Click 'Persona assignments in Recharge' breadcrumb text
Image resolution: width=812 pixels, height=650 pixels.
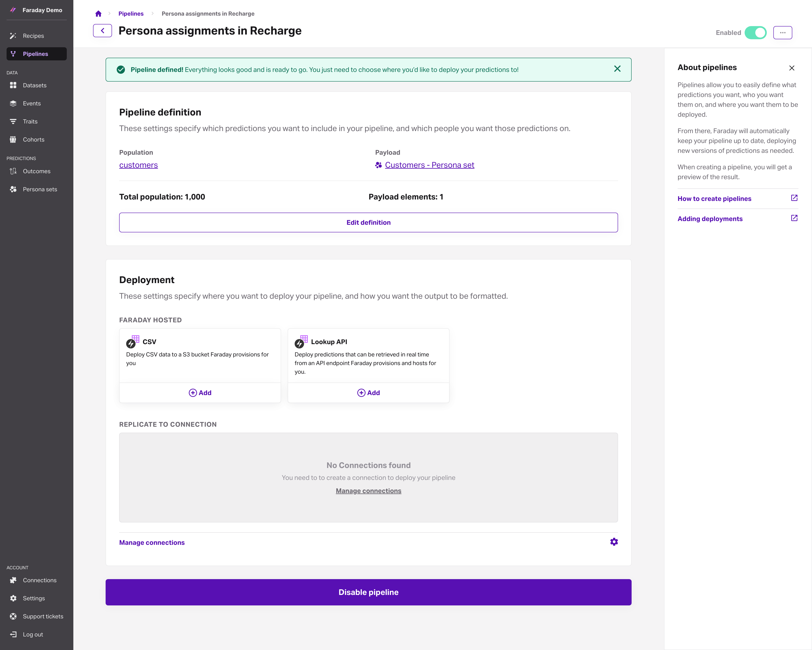208,14
